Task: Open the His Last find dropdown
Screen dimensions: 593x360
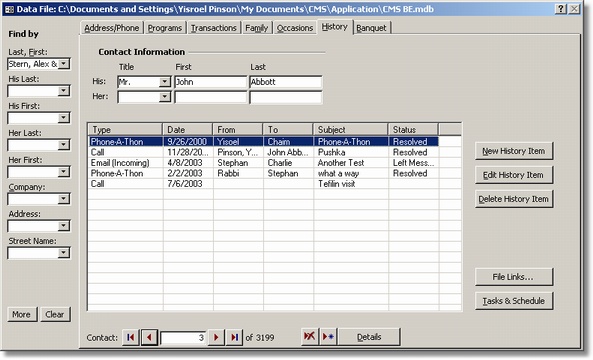Action: [x=64, y=91]
